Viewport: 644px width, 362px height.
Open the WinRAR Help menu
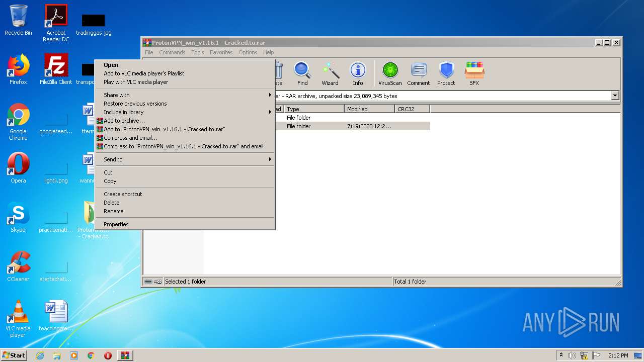pos(269,52)
